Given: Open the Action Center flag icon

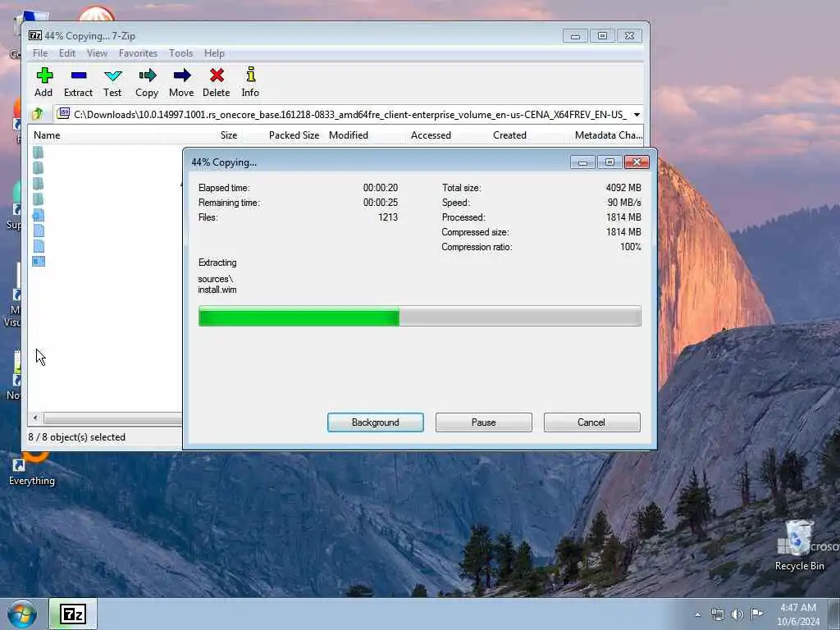Looking at the screenshot, I should click(x=756, y=614).
